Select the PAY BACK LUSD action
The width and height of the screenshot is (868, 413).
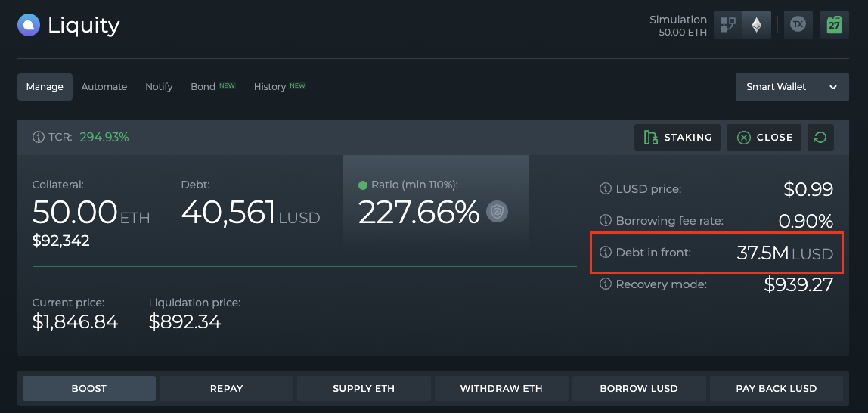pyautogui.click(x=776, y=389)
